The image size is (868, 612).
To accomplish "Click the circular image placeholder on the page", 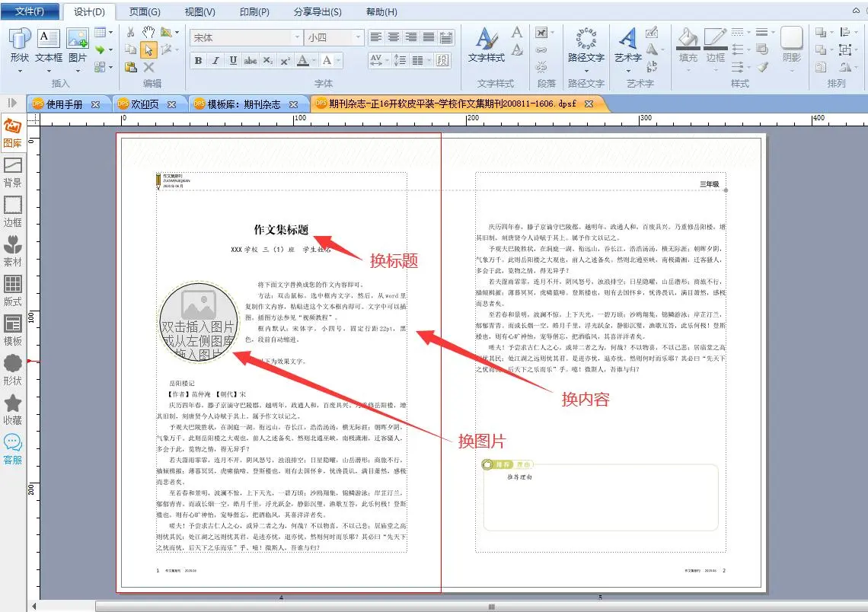I will [x=199, y=322].
